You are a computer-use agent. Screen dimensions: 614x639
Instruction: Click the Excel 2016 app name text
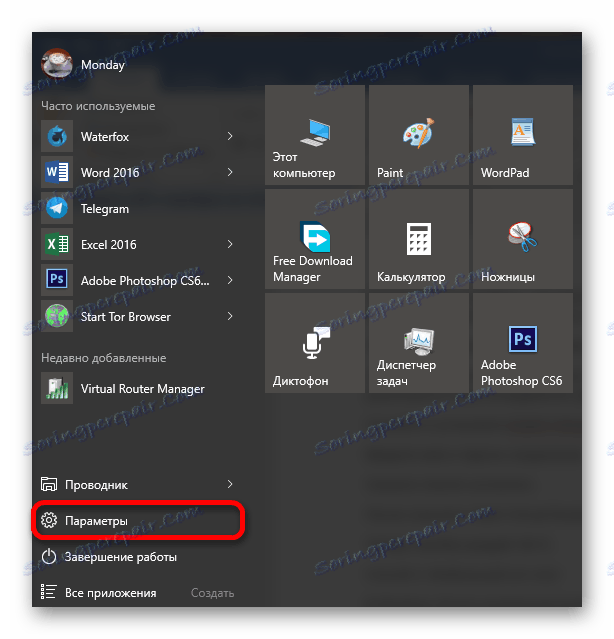point(109,245)
